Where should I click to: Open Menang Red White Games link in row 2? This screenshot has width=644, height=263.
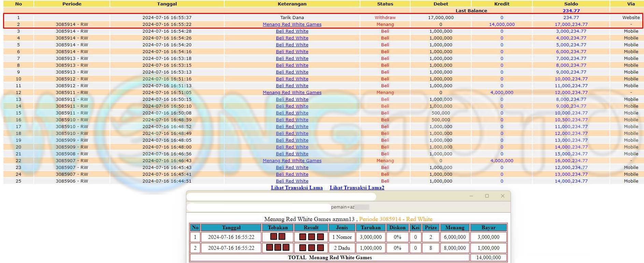[x=292, y=25]
